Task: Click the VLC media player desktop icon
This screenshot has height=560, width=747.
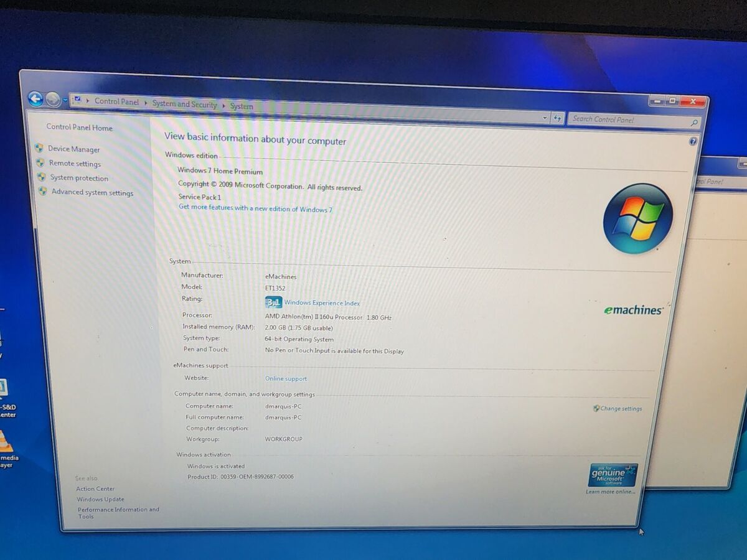Action: coord(5,441)
